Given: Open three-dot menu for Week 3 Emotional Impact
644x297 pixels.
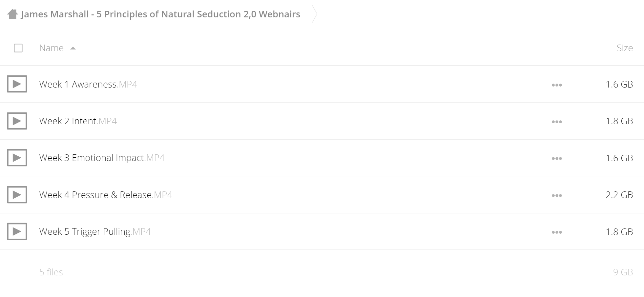Looking at the screenshot, I should [557, 158].
